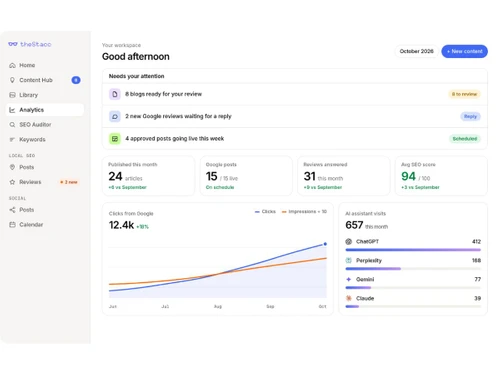Click the theStacc glasses logo icon
Viewport: 500px width, 375px height.
[13, 44]
